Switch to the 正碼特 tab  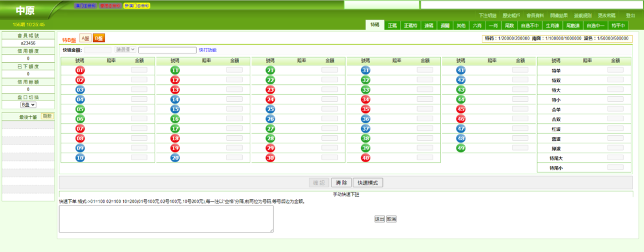point(410,25)
